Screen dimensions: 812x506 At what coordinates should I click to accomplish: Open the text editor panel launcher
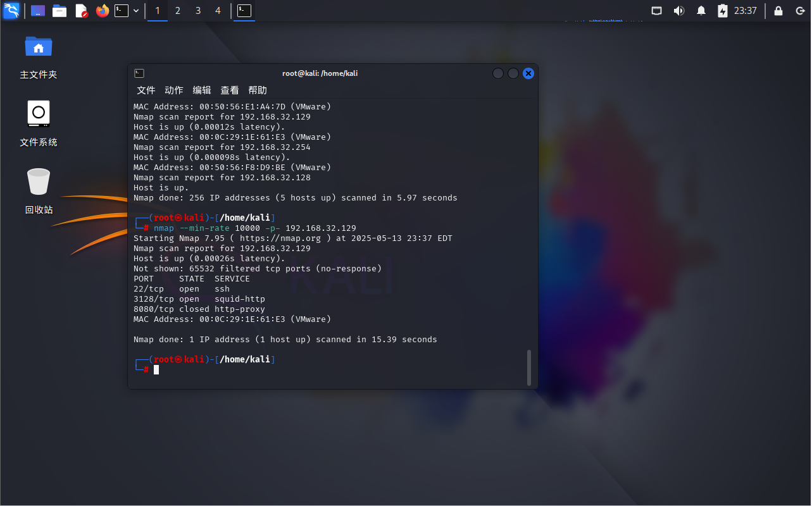pyautogui.click(x=81, y=11)
